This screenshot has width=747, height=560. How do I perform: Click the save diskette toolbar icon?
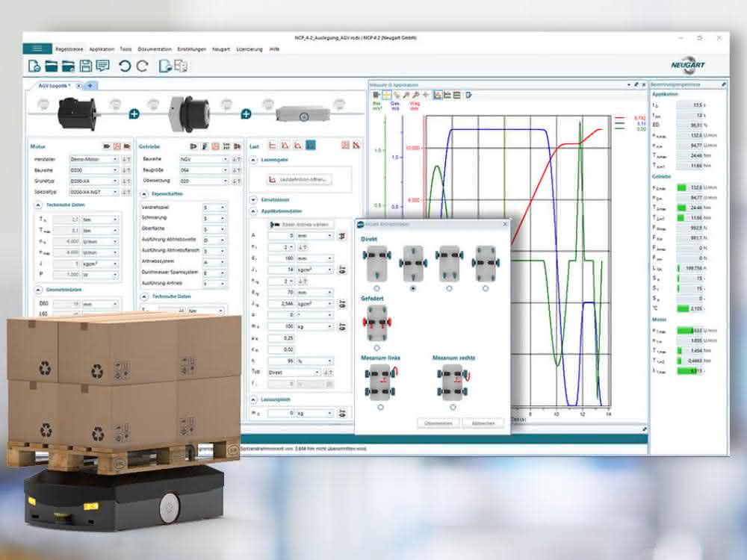86,66
